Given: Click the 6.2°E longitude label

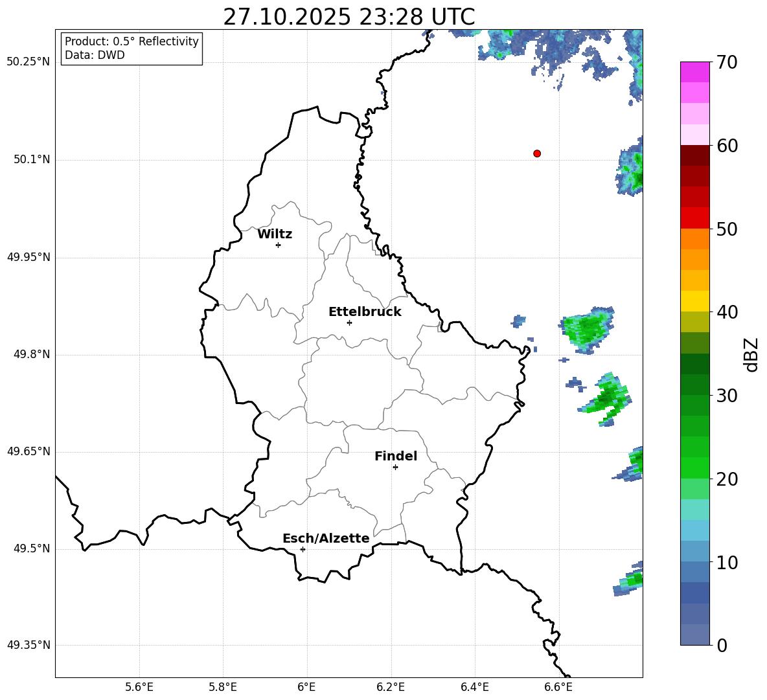Looking at the screenshot, I should (391, 687).
